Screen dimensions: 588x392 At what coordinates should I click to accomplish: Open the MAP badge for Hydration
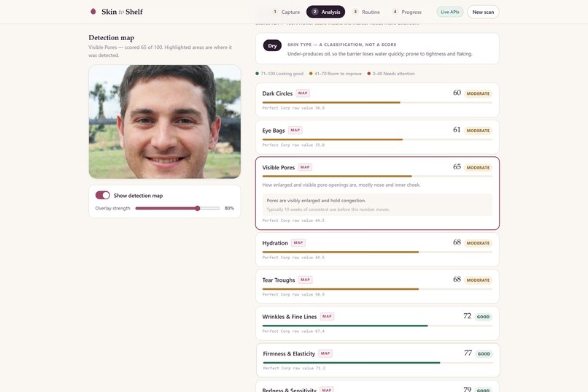click(298, 242)
